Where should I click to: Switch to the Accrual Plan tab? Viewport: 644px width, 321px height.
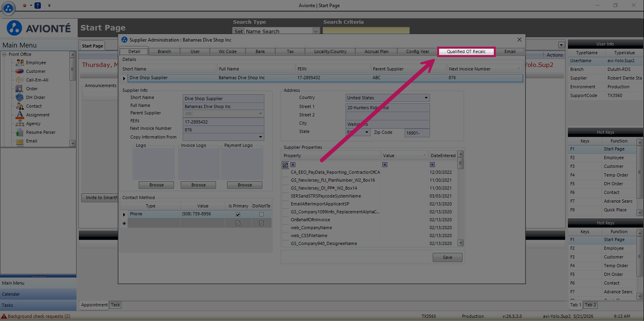[376, 51]
